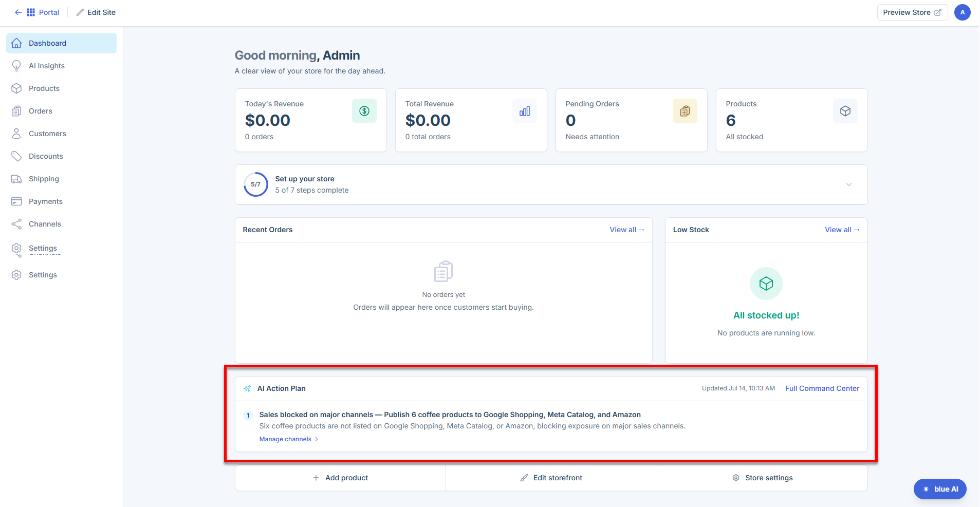Open Shipping in the sidebar
The image size is (980, 507).
pyautogui.click(x=61, y=179)
